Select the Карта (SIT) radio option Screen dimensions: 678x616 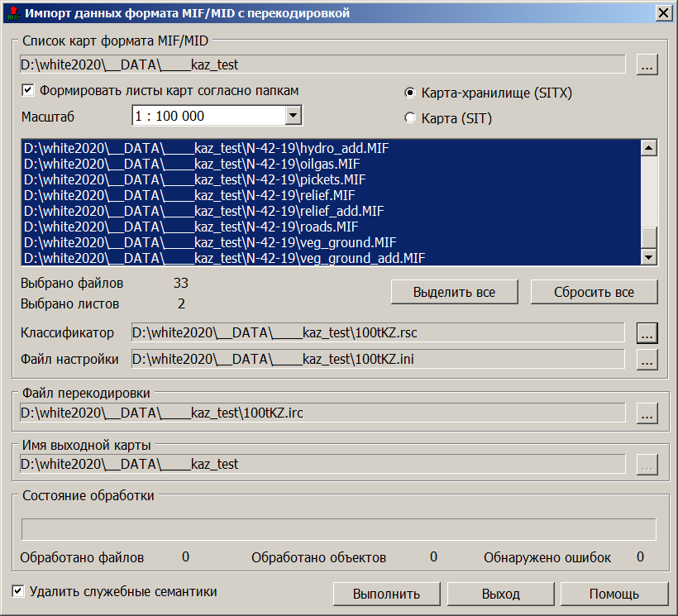tap(410, 118)
